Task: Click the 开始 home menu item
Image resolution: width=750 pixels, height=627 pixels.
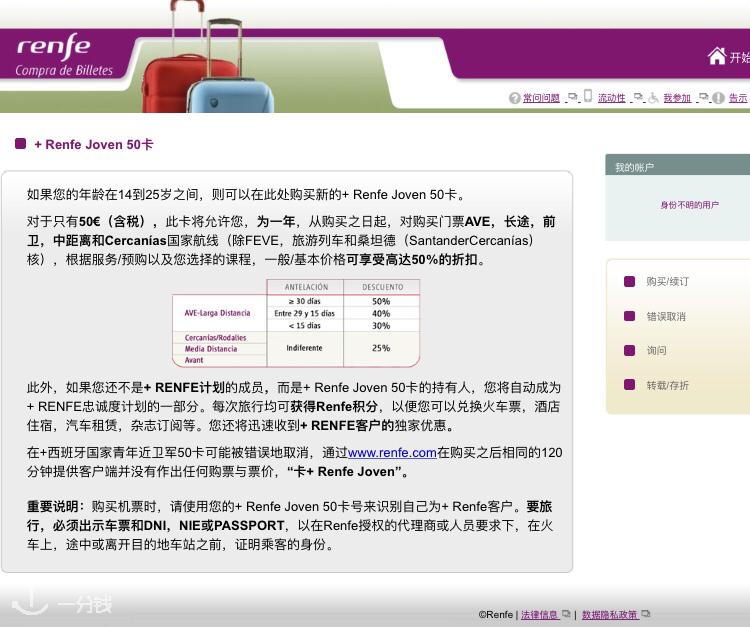Action: tap(739, 57)
